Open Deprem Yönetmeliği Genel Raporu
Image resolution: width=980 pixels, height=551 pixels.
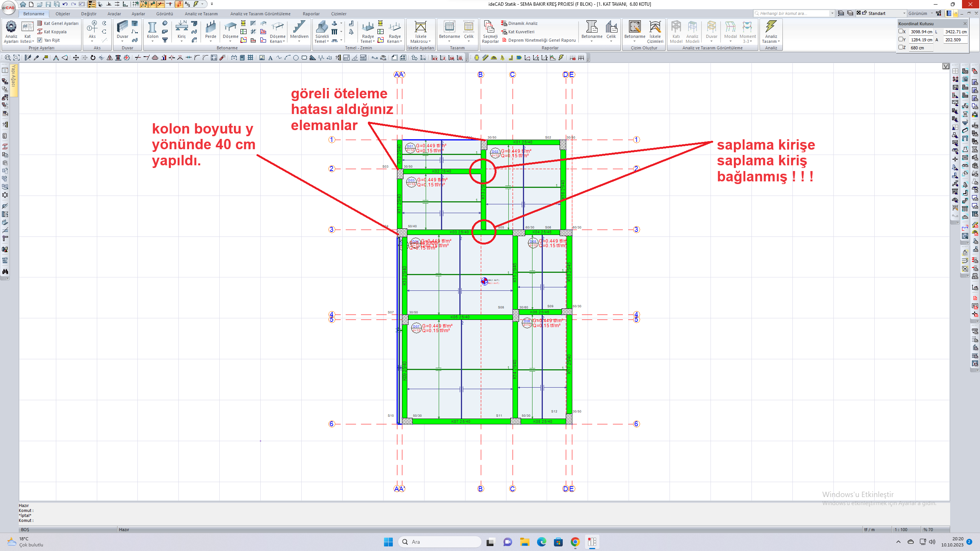[539, 40]
